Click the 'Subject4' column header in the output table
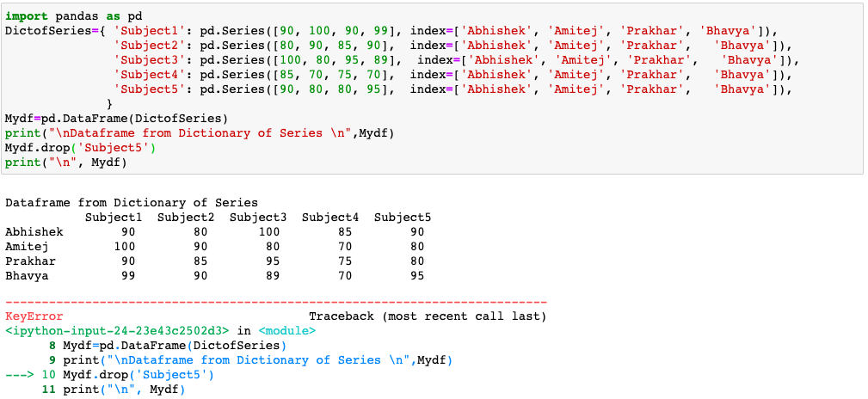The image size is (868, 399). coord(330,218)
